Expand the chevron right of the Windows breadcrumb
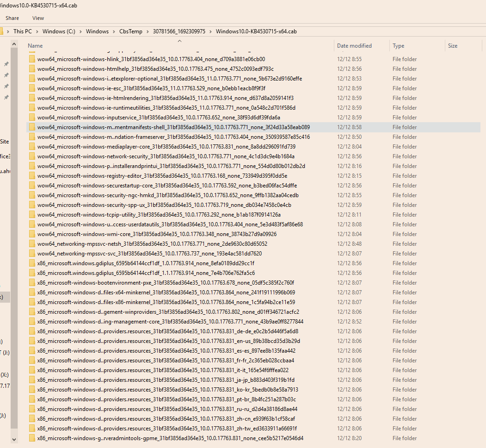 [x=114, y=31]
